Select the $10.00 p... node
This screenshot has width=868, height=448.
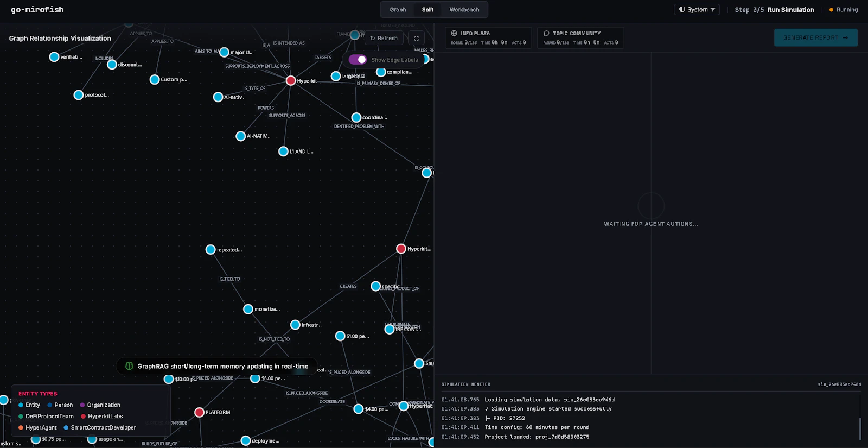tap(169, 379)
